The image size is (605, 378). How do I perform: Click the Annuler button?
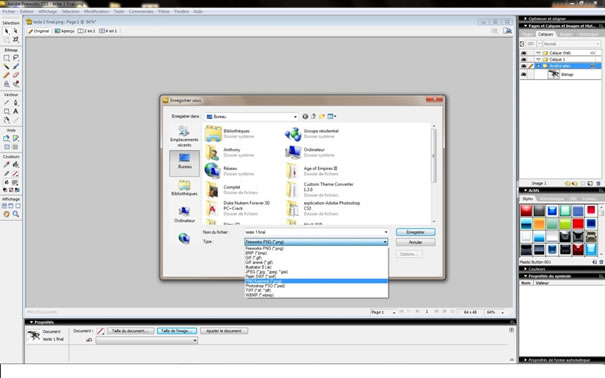[416, 242]
